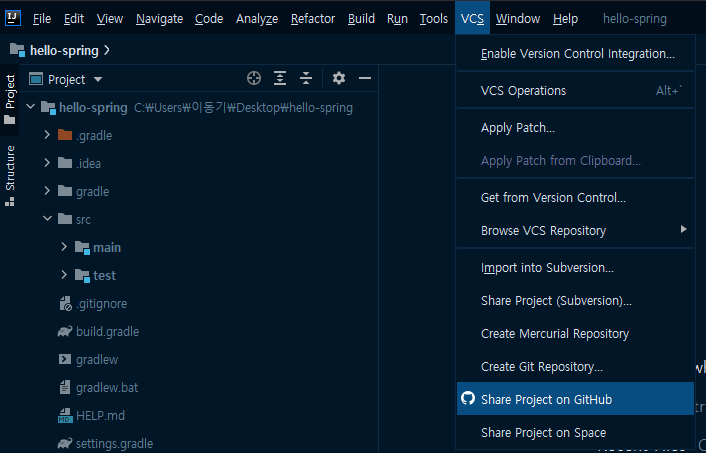Click the Project view window icon in panel header
The height and width of the screenshot is (453, 706).
point(36,79)
